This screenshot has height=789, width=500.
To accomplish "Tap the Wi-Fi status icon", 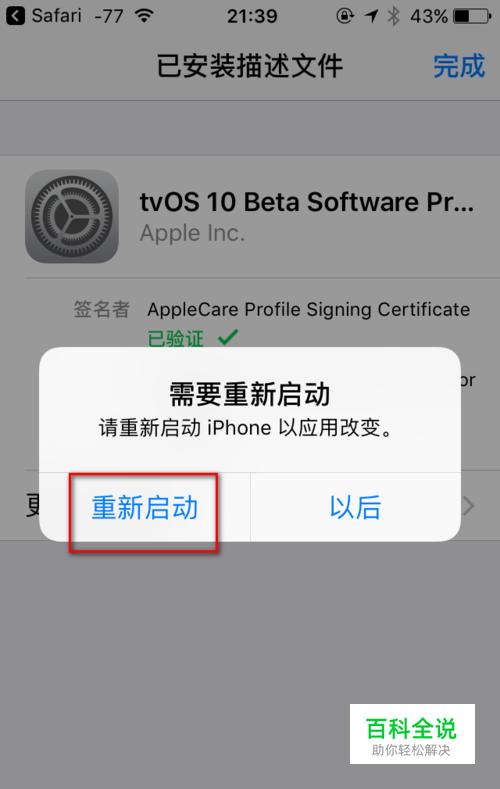I will [x=144, y=16].
